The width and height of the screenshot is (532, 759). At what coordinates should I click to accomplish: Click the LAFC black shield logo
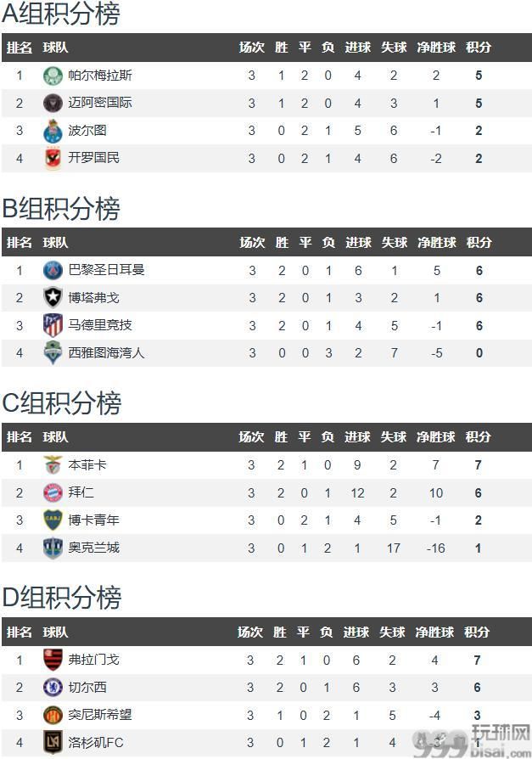[x=53, y=742]
